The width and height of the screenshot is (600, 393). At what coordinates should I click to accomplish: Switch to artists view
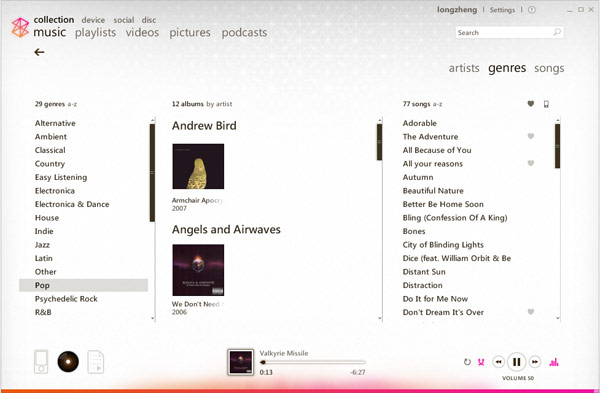[464, 68]
